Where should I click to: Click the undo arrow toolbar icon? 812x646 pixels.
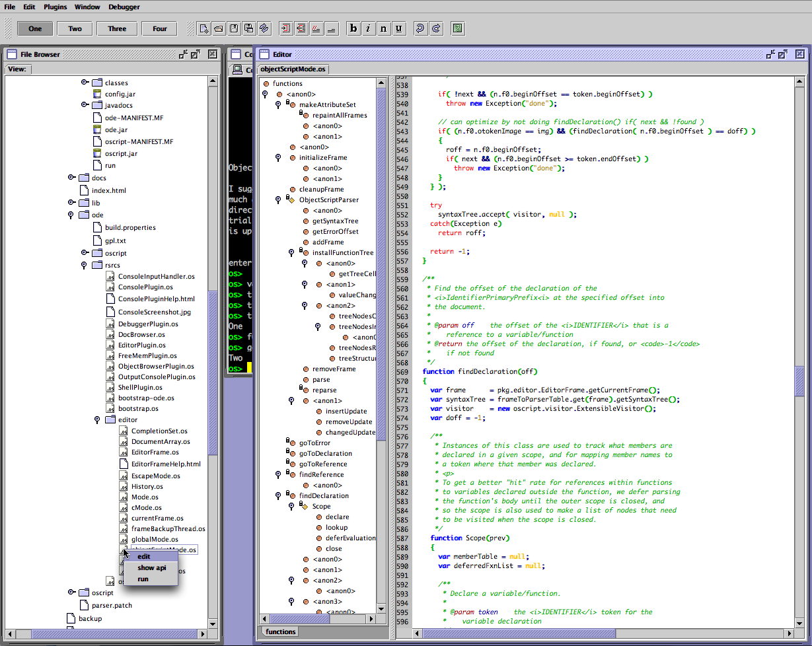420,28
